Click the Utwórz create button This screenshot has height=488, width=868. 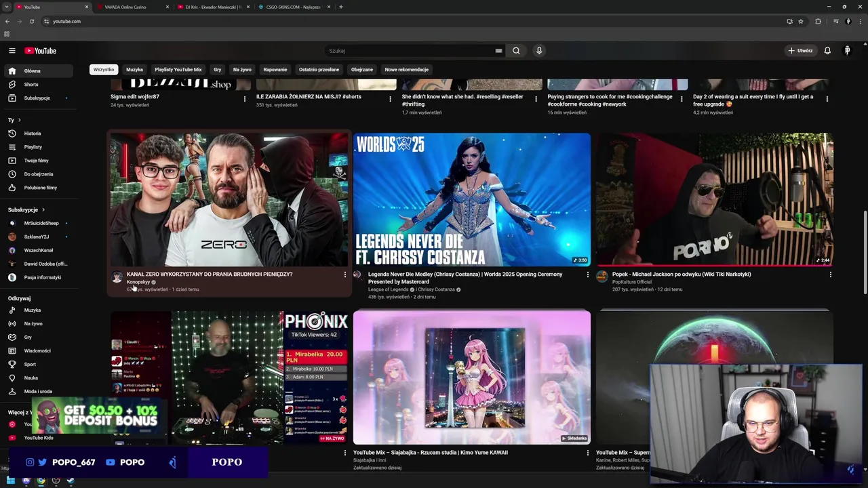pos(800,51)
